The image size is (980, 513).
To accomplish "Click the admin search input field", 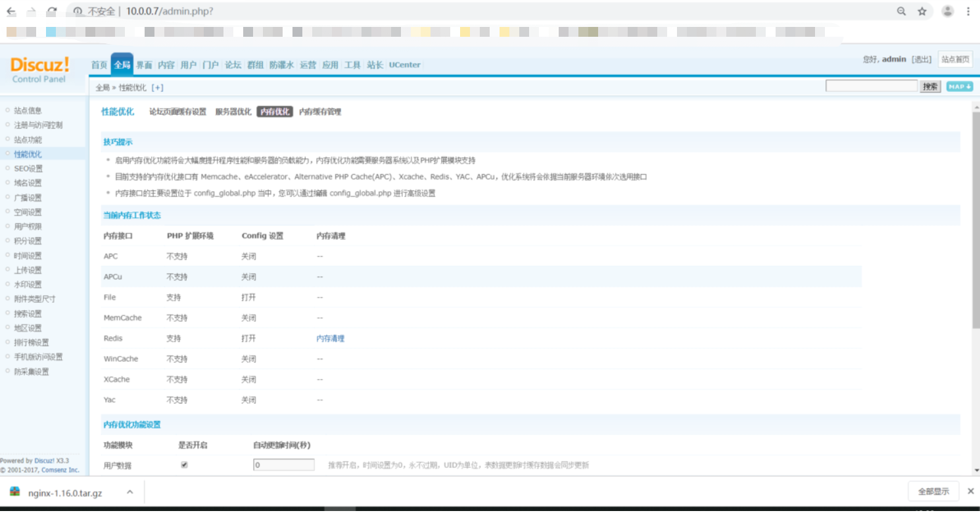I will click(x=872, y=86).
